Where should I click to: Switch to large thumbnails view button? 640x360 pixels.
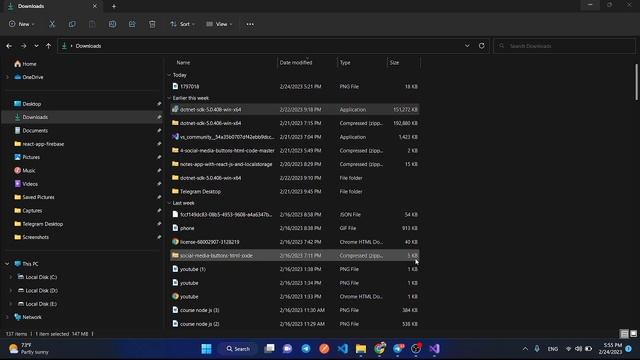coord(633,334)
